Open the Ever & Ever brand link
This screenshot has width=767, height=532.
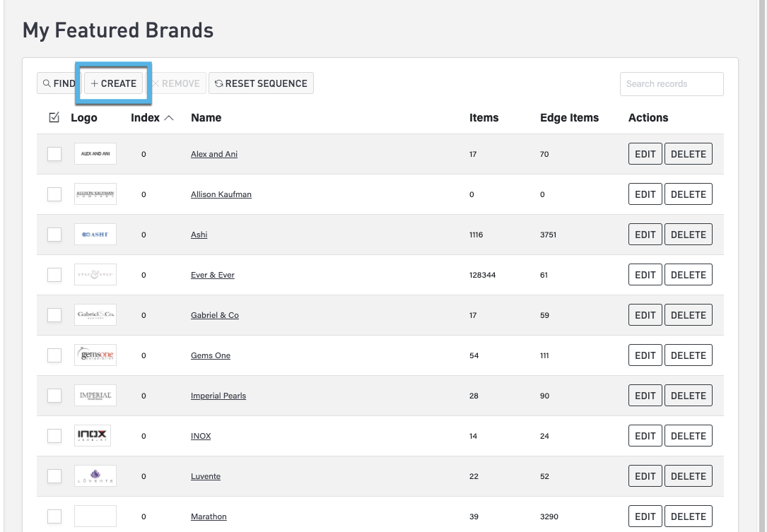[x=212, y=275]
